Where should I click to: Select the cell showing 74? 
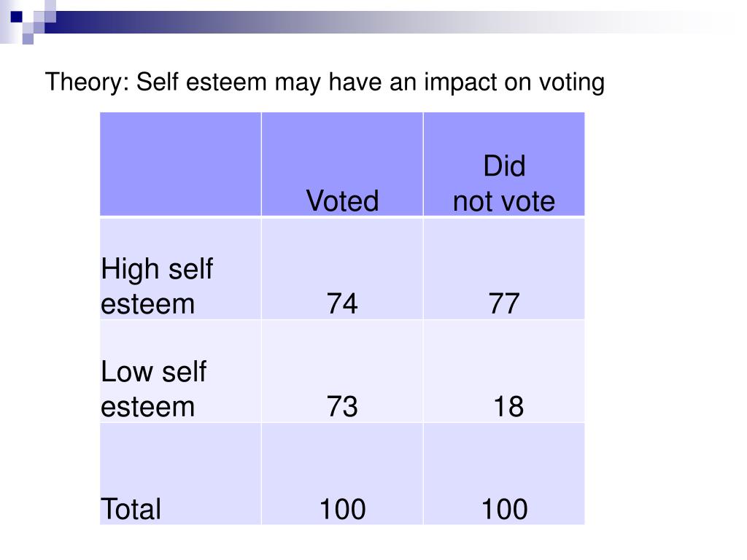[x=342, y=268]
